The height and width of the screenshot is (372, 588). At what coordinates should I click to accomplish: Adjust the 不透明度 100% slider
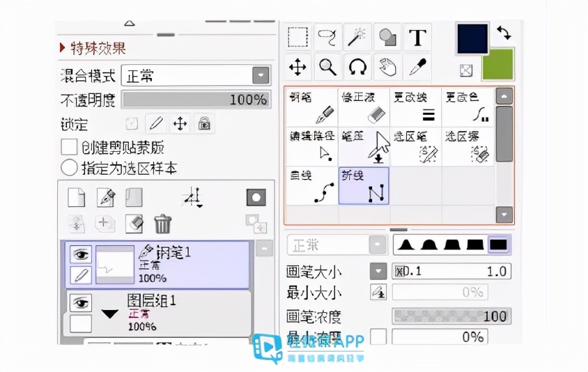[x=196, y=100]
